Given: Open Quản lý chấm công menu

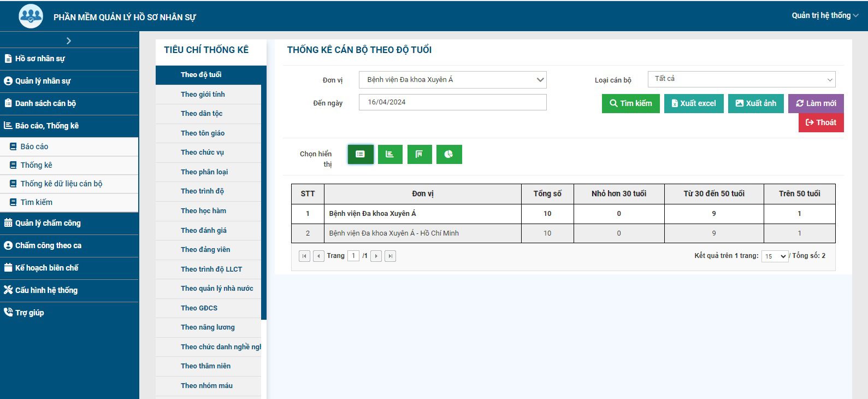Looking at the screenshot, I should coord(48,223).
